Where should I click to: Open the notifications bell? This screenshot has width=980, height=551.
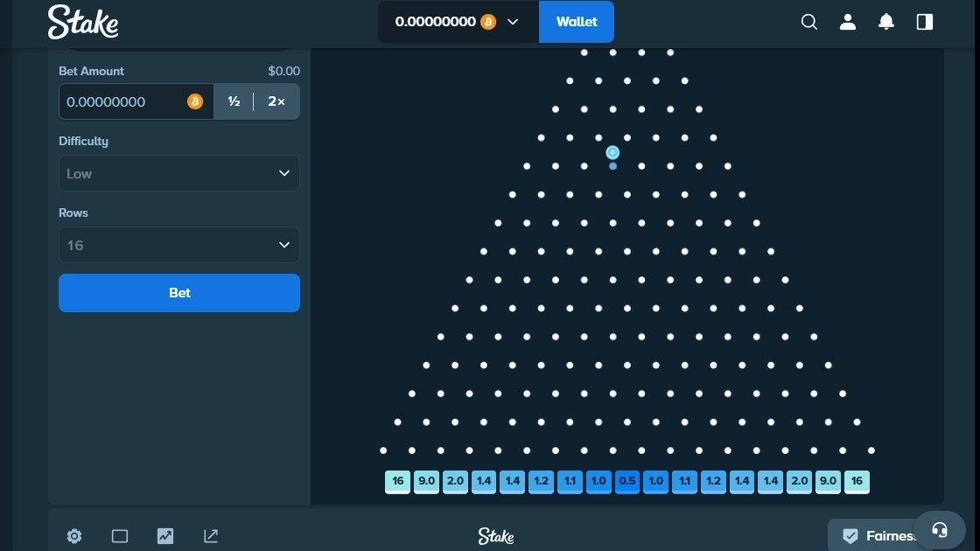click(x=885, y=22)
